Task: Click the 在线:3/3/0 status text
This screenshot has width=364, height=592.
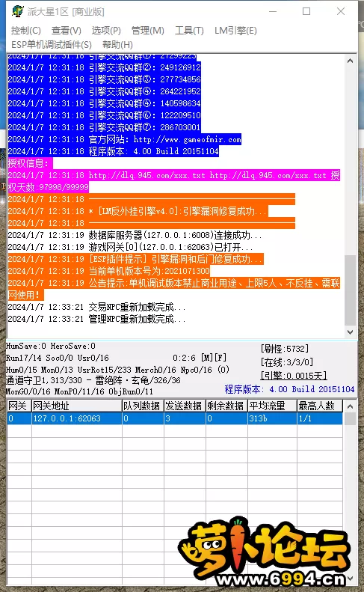Action: pos(287,362)
